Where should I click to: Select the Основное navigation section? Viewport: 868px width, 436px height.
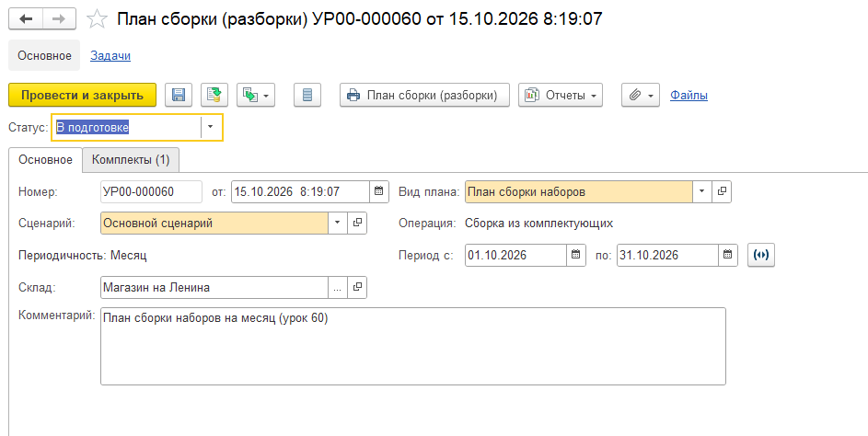[44, 55]
